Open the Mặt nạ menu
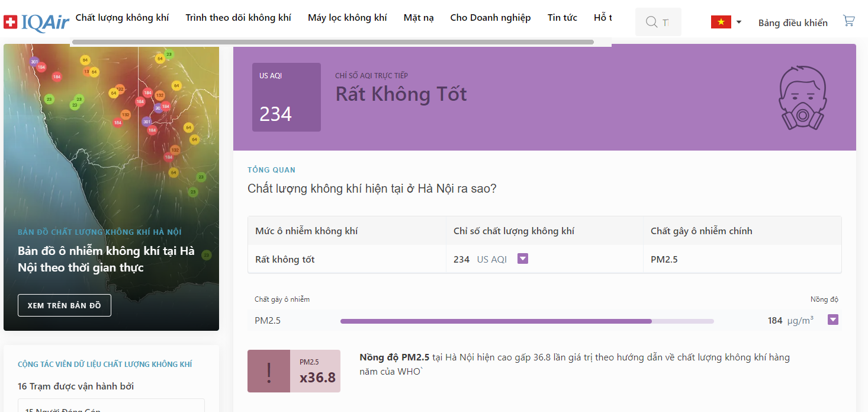 click(419, 18)
